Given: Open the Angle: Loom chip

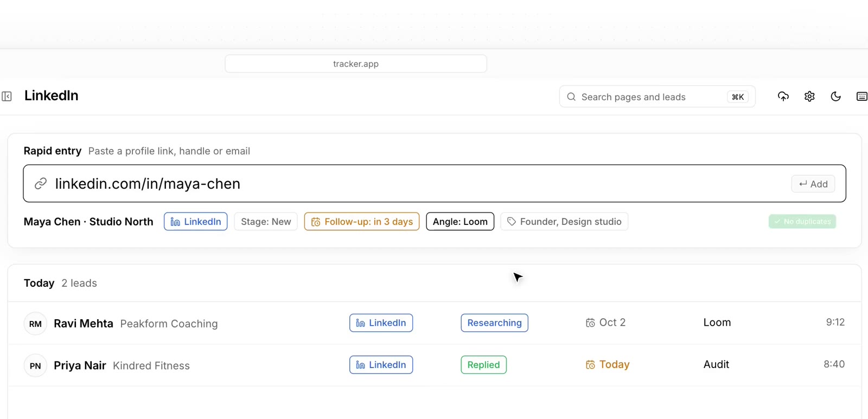Looking at the screenshot, I should tap(460, 222).
